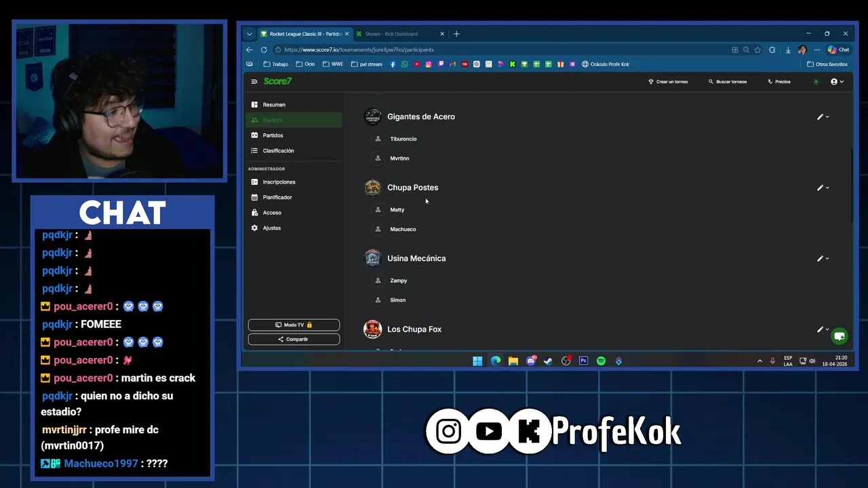868x488 pixels.
Task: Open Clasificación in the sidebar
Action: (294, 150)
